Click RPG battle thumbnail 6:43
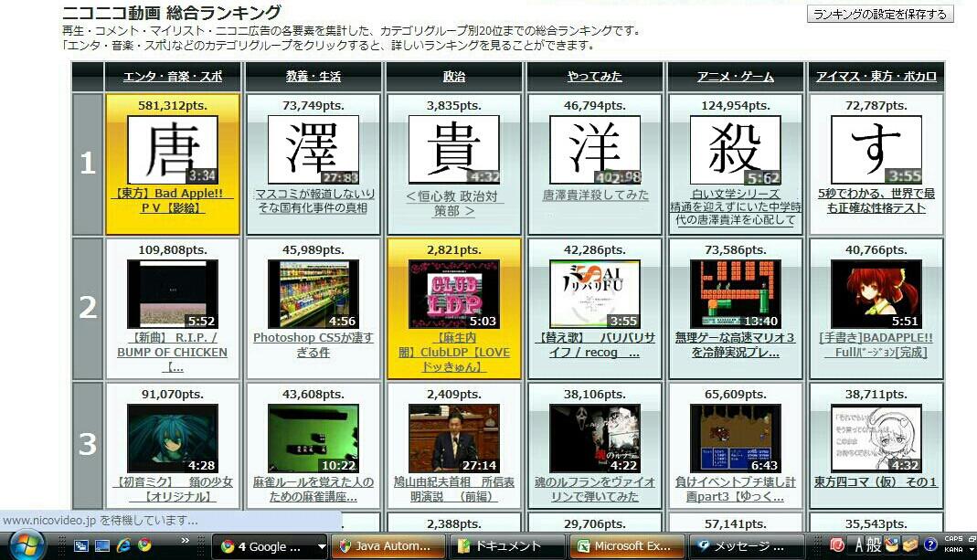 click(x=735, y=438)
